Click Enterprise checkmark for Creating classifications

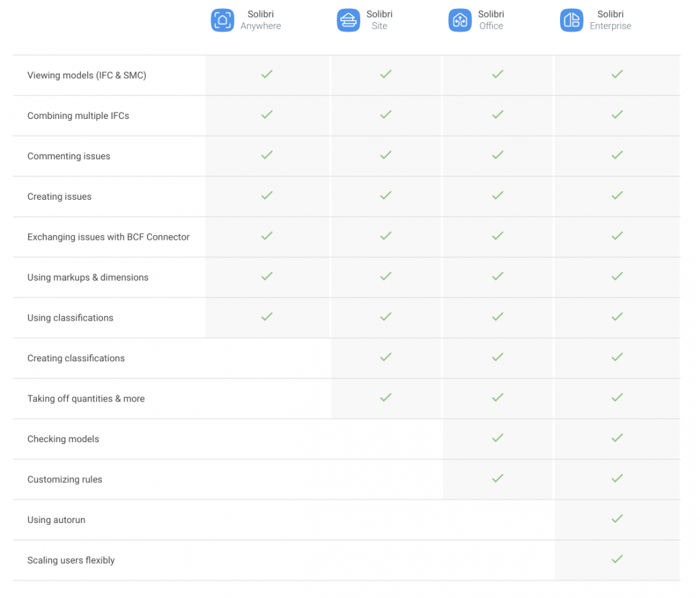(x=617, y=357)
